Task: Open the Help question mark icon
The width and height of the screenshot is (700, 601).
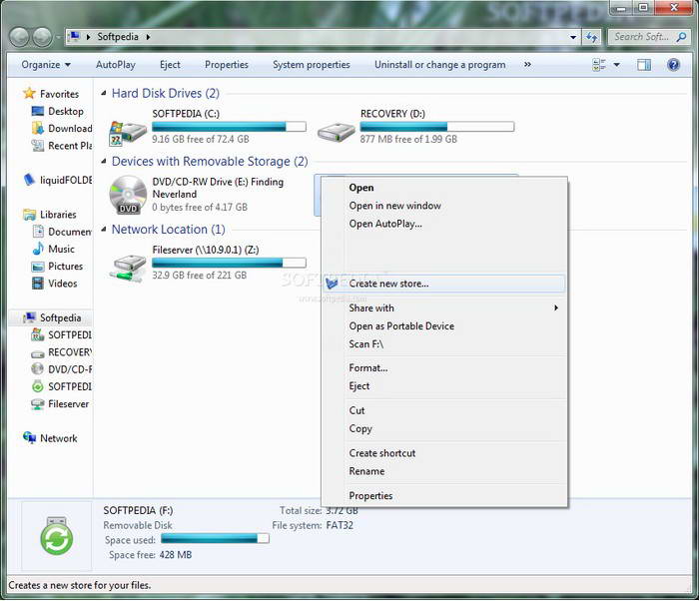Action: point(673,65)
